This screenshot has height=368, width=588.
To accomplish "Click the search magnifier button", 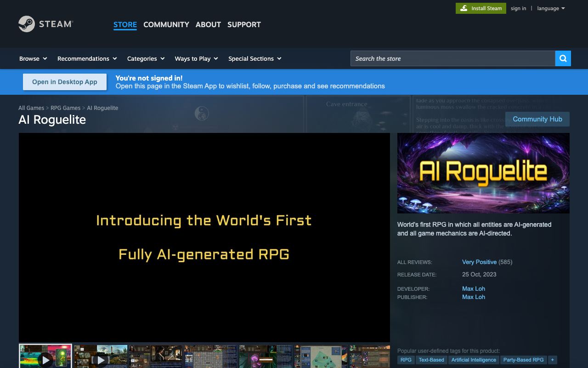I will [563, 58].
